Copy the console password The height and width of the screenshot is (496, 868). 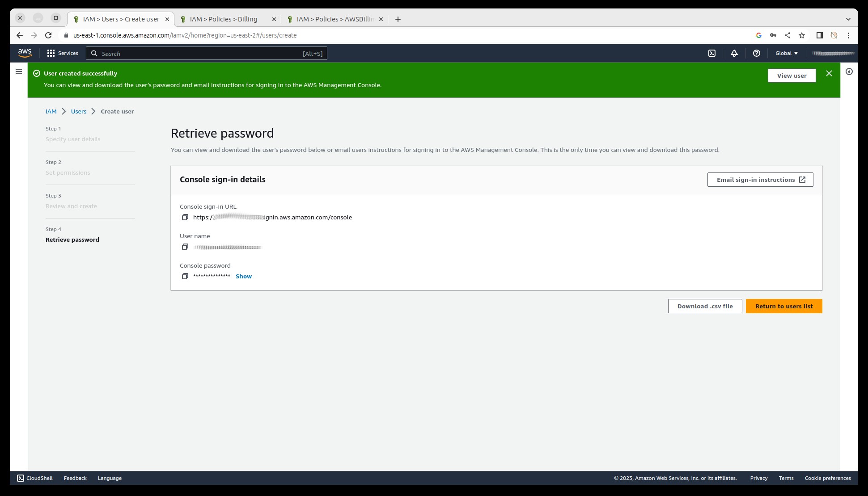tap(185, 276)
